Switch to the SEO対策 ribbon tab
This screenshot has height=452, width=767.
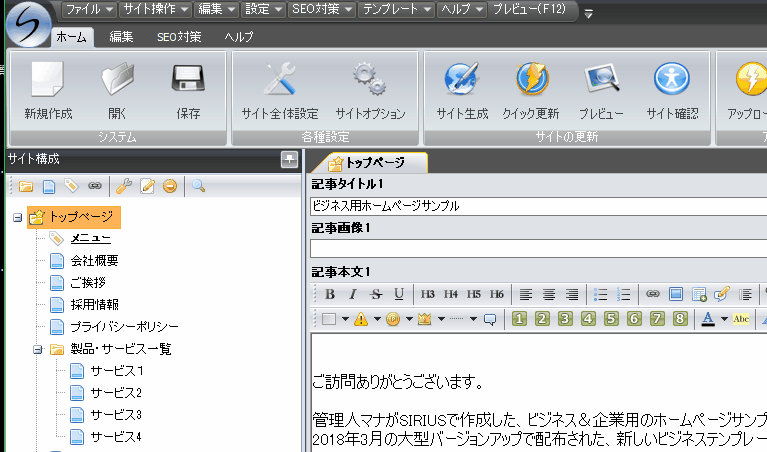tap(179, 37)
